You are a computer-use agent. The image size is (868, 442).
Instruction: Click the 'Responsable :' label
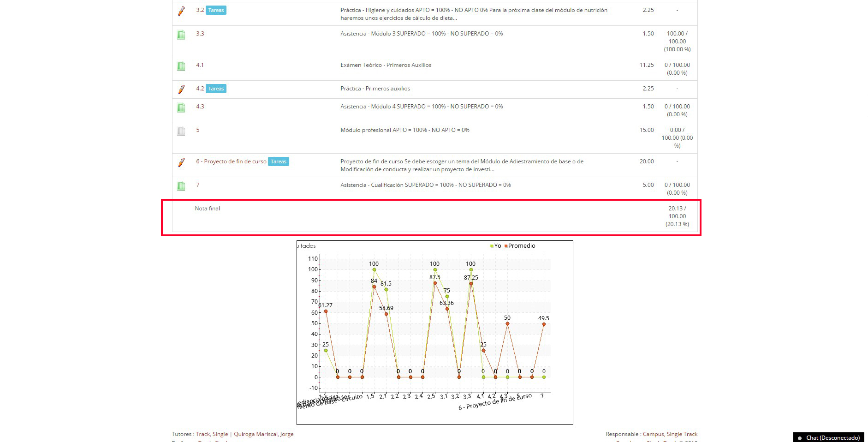coord(623,434)
